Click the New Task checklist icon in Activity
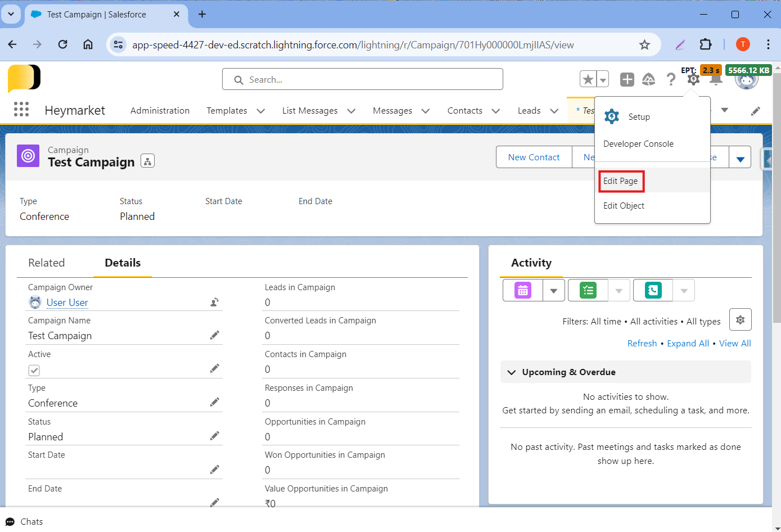The height and width of the screenshot is (532, 781). (588, 290)
